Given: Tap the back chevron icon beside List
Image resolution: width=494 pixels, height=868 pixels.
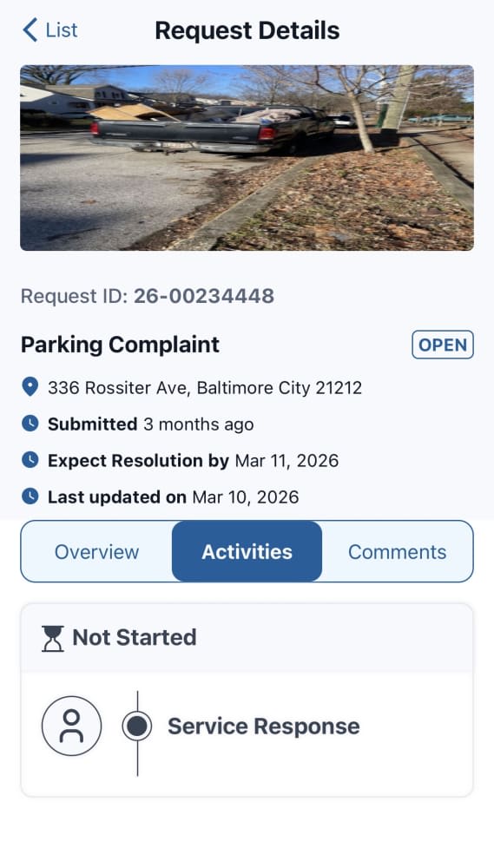Looking at the screenshot, I should click(30, 30).
